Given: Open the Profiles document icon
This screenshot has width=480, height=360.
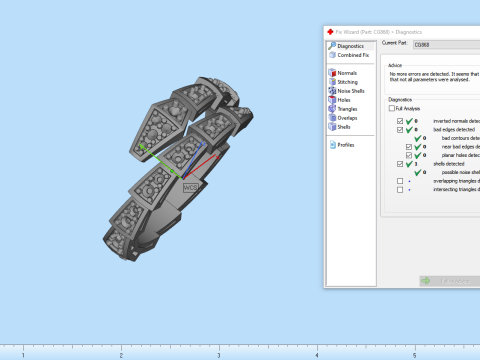Looking at the screenshot, I should (x=333, y=145).
